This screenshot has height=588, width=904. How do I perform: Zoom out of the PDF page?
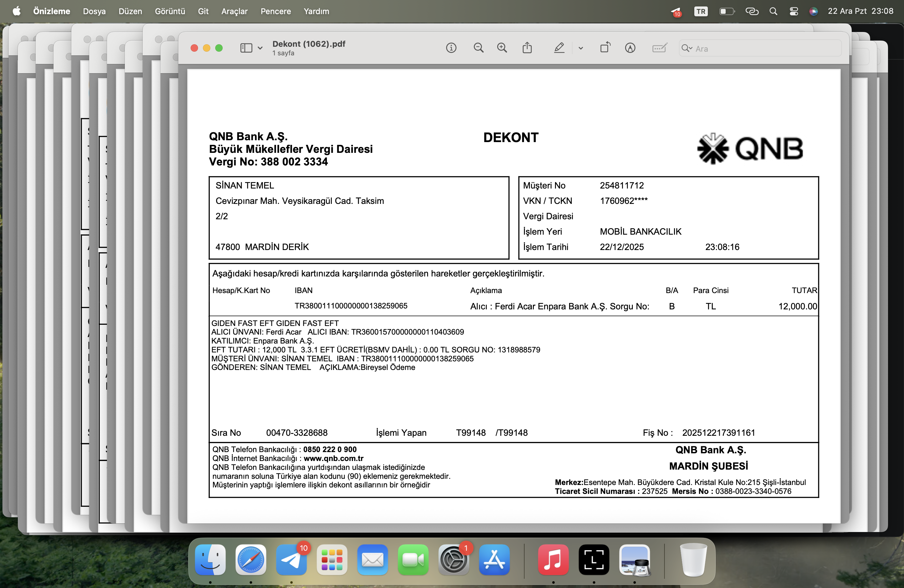(x=478, y=48)
